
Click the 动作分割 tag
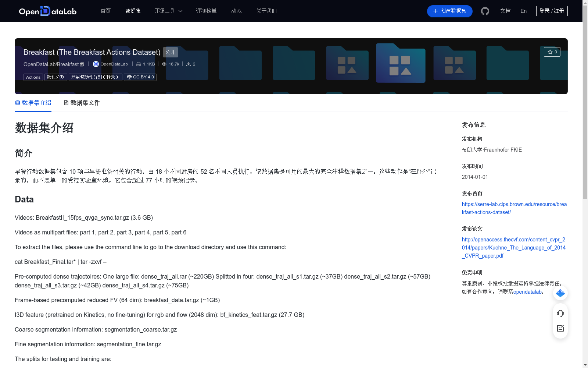point(56,77)
